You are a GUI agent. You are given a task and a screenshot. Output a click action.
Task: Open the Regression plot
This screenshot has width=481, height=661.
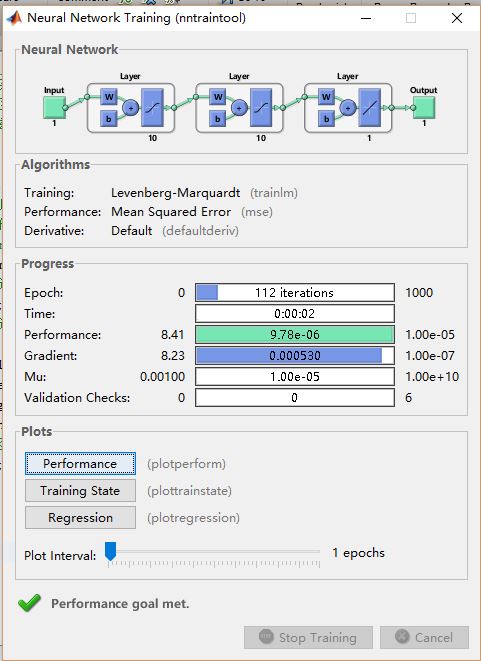click(80, 518)
